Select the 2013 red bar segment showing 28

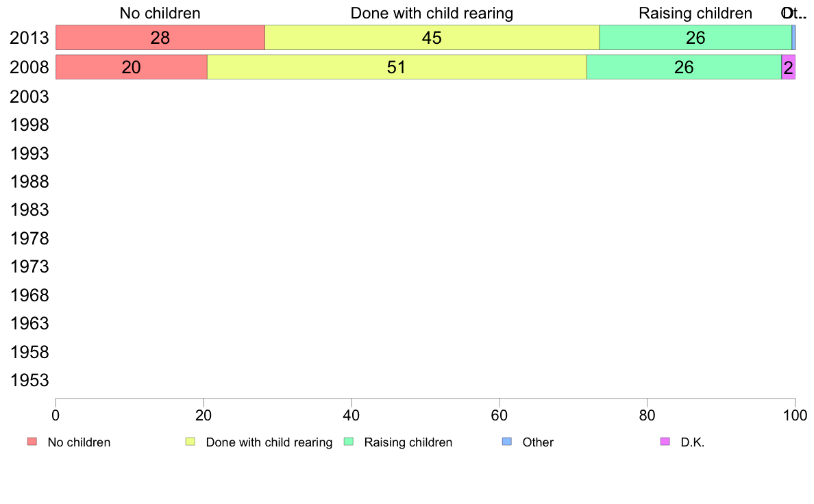pyautogui.click(x=160, y=38)
